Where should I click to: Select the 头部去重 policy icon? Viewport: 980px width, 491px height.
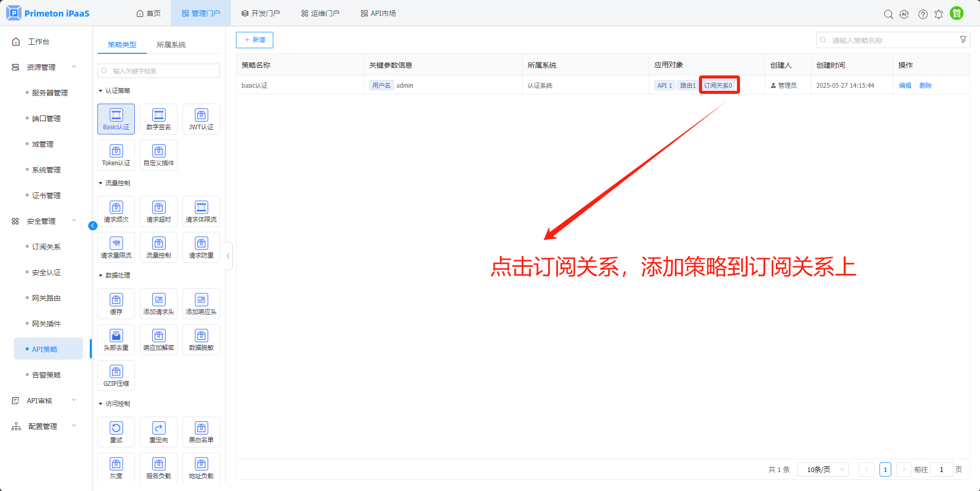pyautogui.click(x=116, y=340)
